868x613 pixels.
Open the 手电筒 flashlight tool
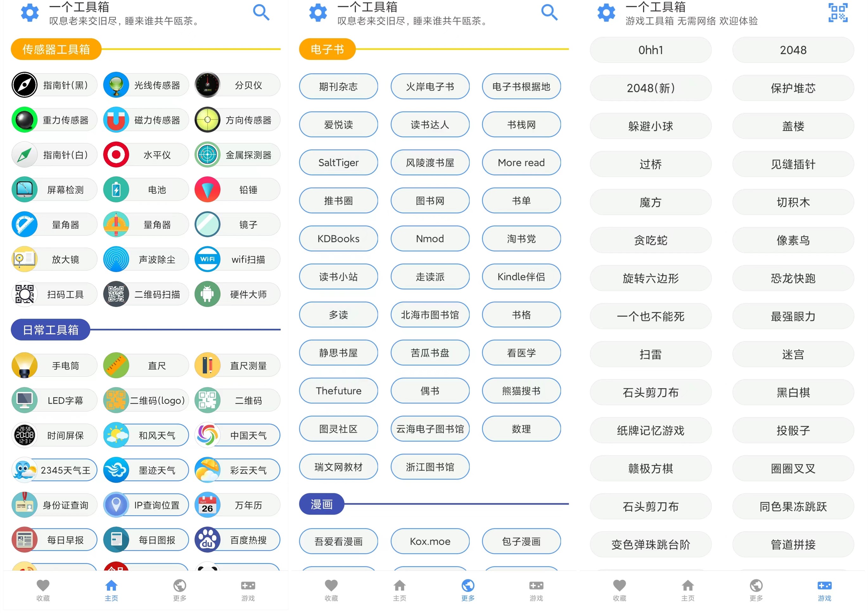coord(54,365)
